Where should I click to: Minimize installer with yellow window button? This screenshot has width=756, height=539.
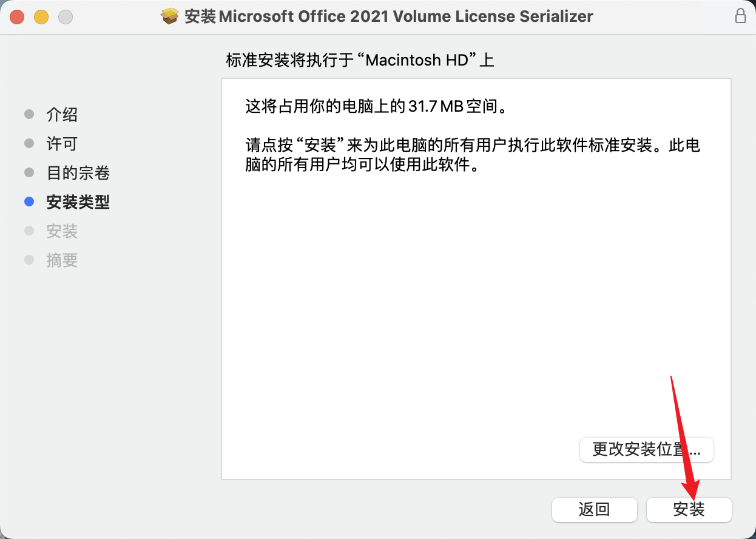pyautogui.click(x=41, y=17)
